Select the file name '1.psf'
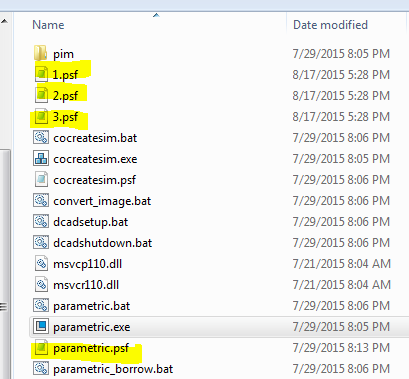 [x=65, y=75]
